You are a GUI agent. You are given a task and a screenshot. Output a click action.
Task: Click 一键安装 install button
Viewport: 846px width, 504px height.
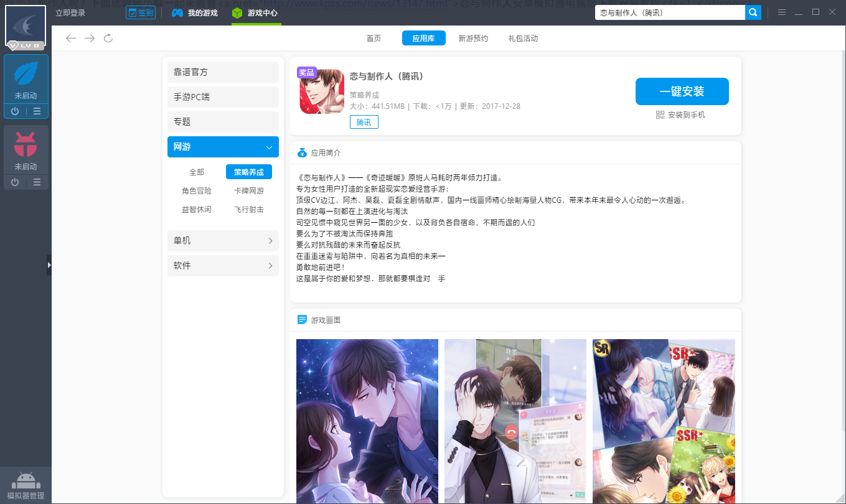(x=682, y=91)
